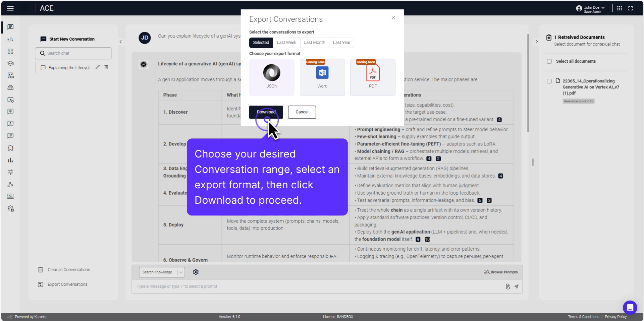The width and height of the screenshot is (644, 321).
Task: Open the apps grid icon in top bar
Action: point(620,8)
